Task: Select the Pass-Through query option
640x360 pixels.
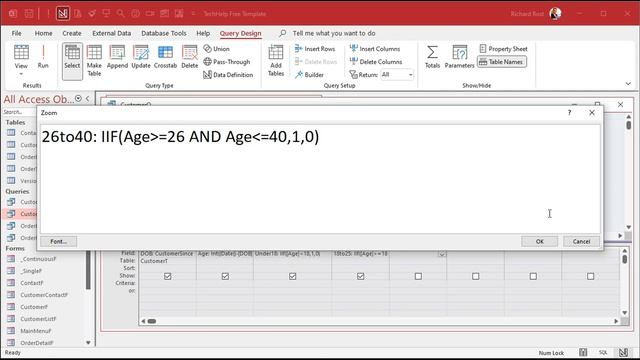Action: pyautogui.click(x=227, y=62)
